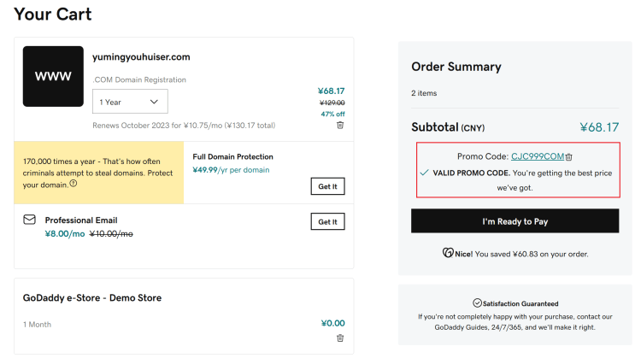
Task: Click the black WWW domain thumbnail
Action: (x=53, y=76)
